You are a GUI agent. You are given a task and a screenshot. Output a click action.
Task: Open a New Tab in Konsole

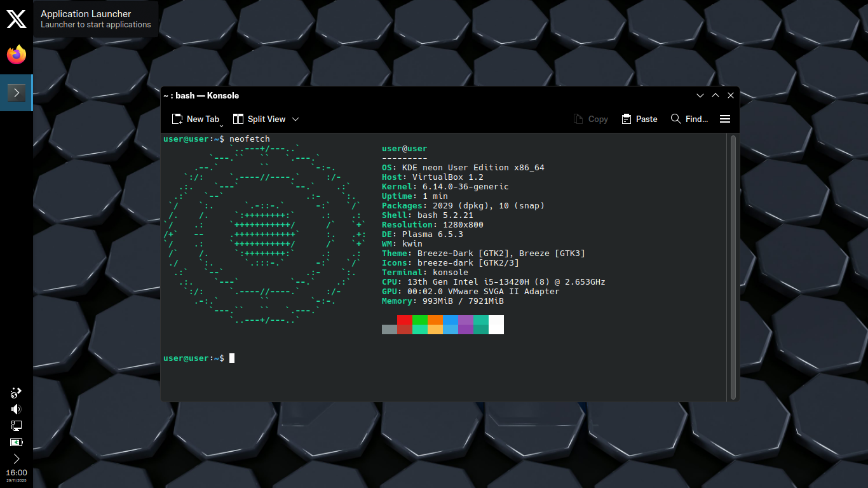pyautogui.click(x=195, y=119)
